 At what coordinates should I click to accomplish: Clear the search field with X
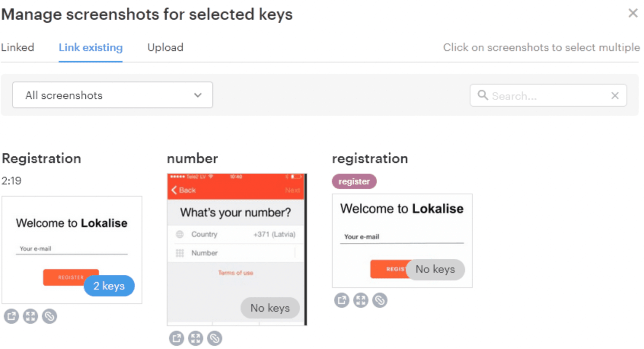point(615,96)
